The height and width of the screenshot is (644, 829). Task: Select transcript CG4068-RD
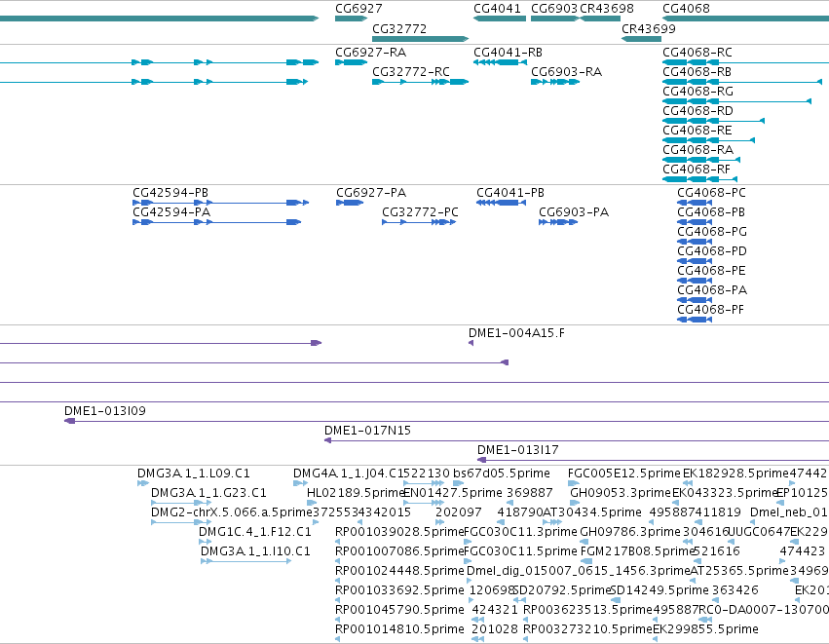point(697,111)
